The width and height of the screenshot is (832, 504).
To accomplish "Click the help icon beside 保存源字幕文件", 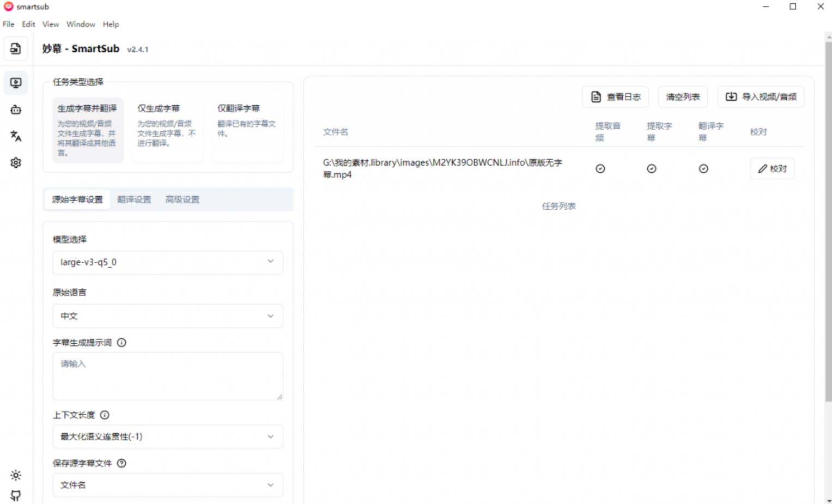I will [122, 463].
